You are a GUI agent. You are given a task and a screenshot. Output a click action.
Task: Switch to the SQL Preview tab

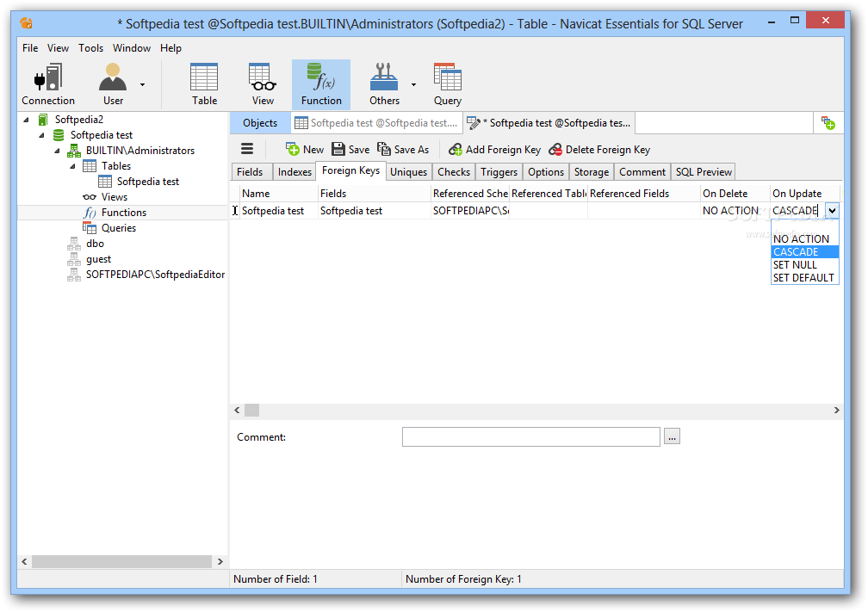pyautogui.click(x=704, y=172)
